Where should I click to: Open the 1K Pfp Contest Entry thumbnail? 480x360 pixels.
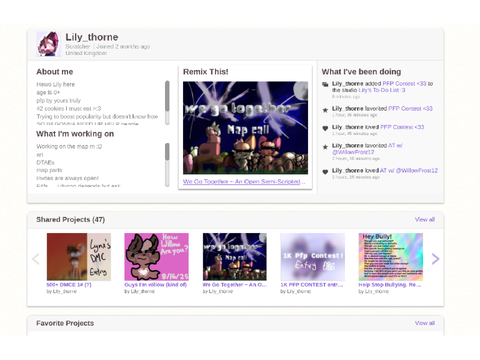pos(313,257)
